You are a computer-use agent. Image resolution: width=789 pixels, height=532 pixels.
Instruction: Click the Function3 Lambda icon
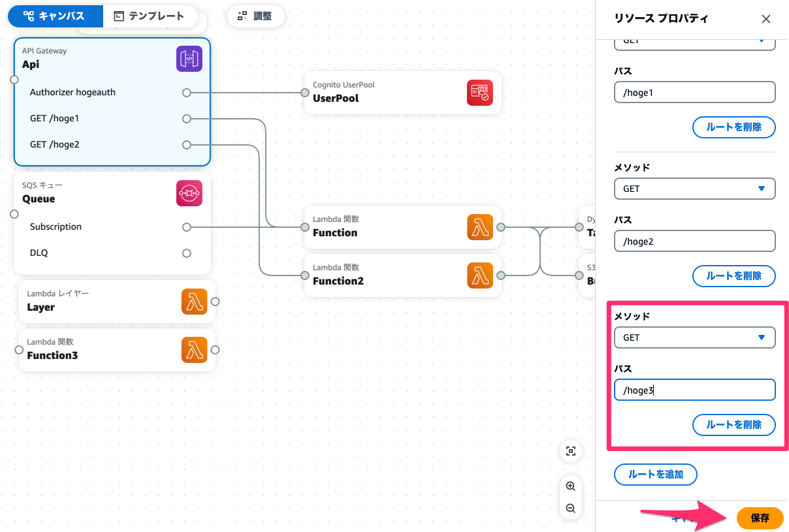tap(194, 350)
